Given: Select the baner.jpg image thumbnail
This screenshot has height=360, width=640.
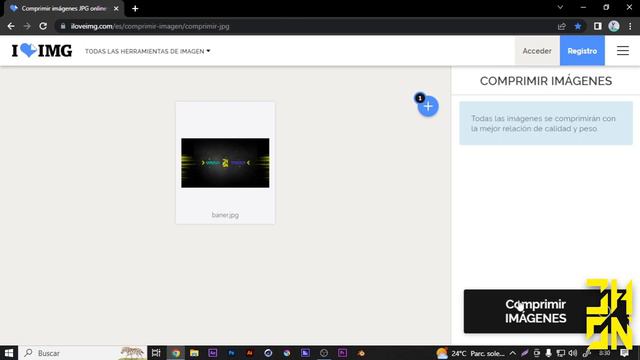Looking at the screenshot, I should coord(225,163).
